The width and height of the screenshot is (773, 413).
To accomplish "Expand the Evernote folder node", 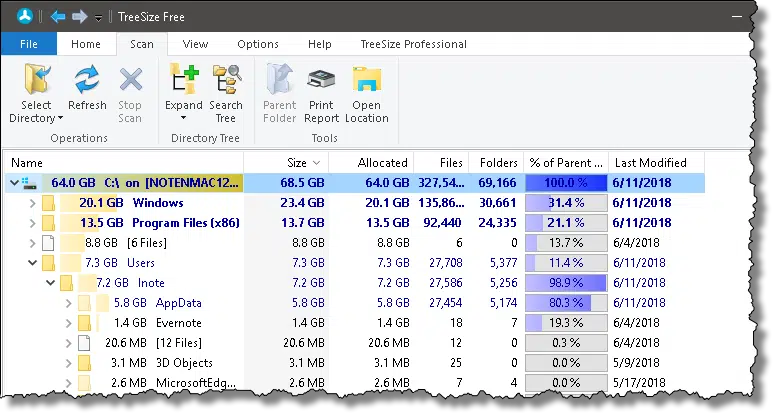I will pyautogui.click(x=69, y=323).
